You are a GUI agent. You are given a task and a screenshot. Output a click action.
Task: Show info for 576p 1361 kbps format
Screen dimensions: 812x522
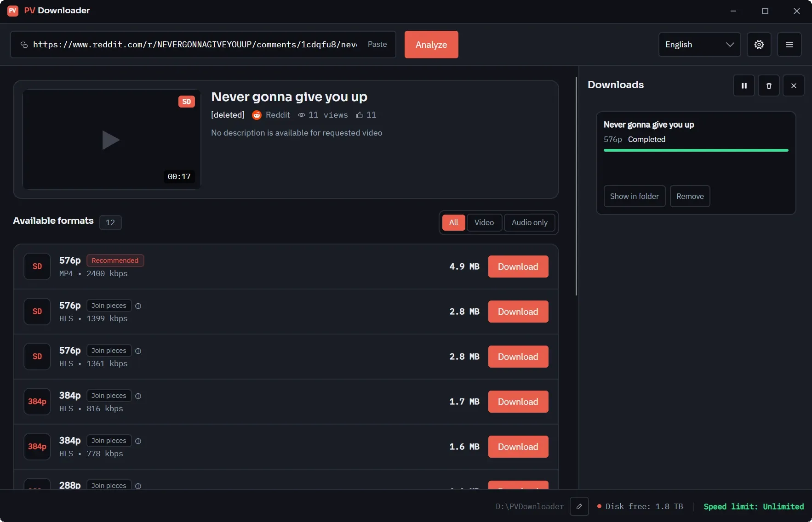point(138,351)
